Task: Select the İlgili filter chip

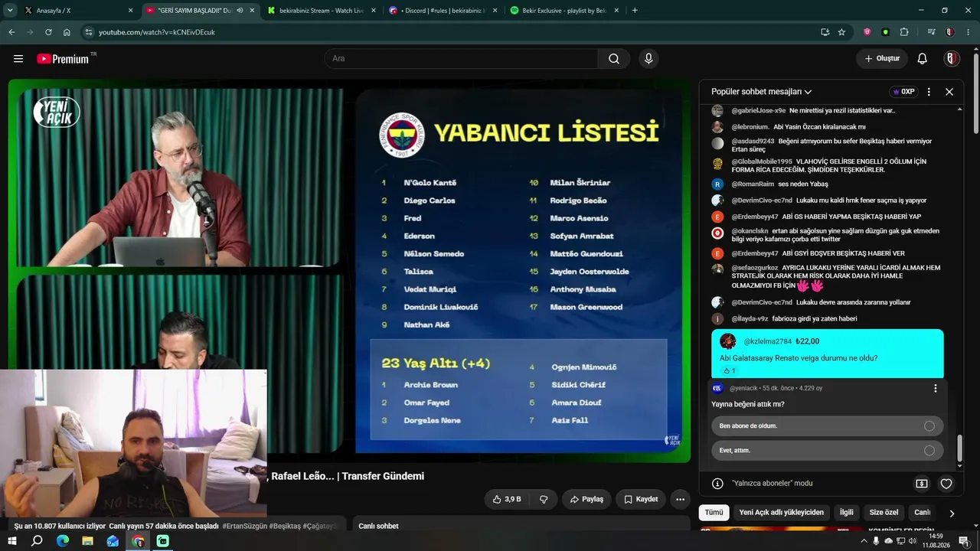Action: click(x=846, y=513)
